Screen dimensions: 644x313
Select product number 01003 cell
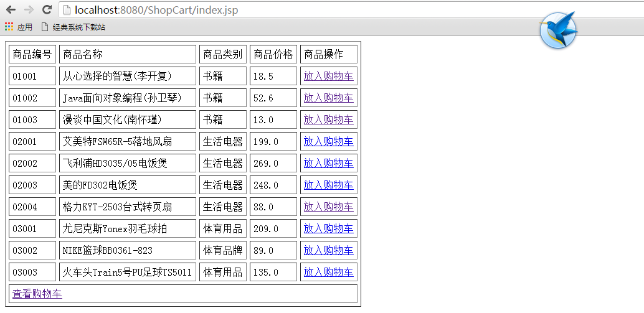pyautogui.click(x=32, y=119)
